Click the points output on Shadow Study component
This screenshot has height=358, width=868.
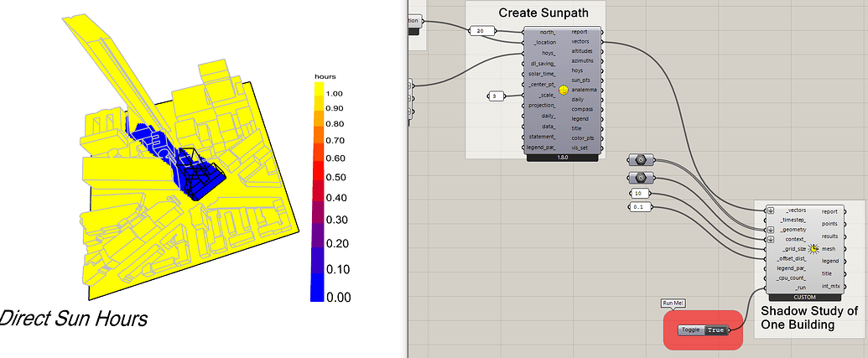click(x=829, y=224)
